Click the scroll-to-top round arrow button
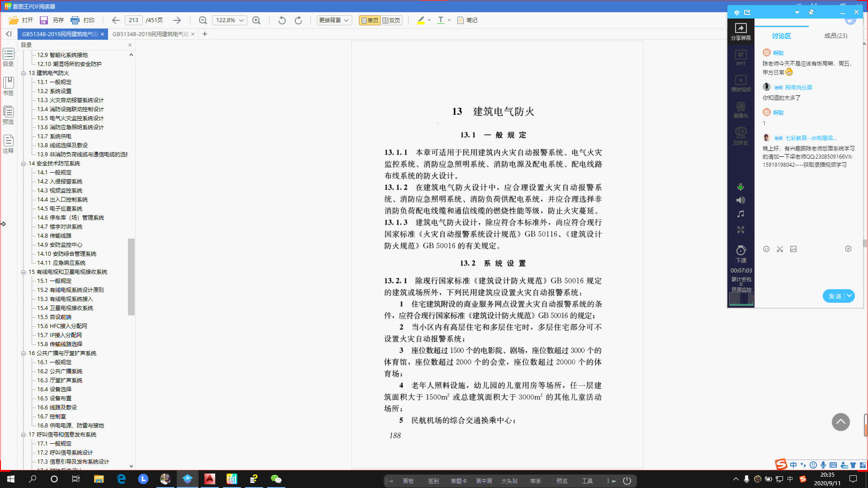 coord(841,422)
